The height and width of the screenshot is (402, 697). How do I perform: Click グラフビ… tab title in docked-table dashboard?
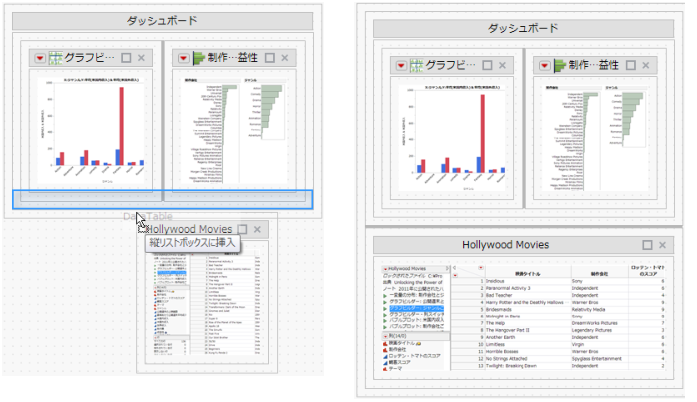(x=451, y=65)
